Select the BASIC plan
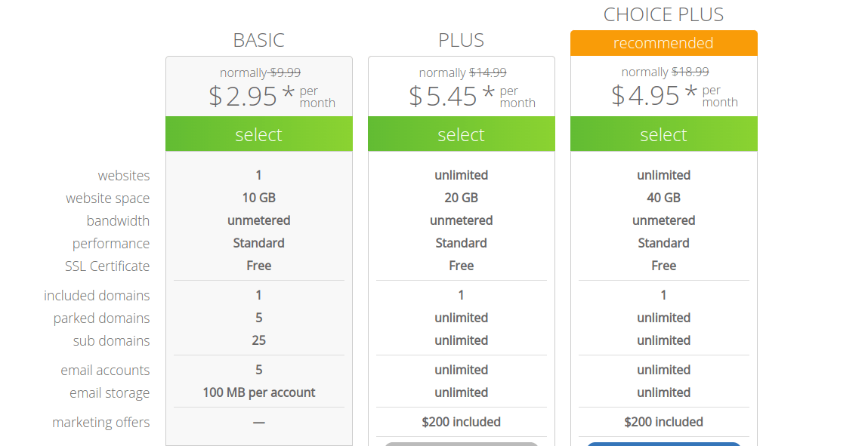 258,134
